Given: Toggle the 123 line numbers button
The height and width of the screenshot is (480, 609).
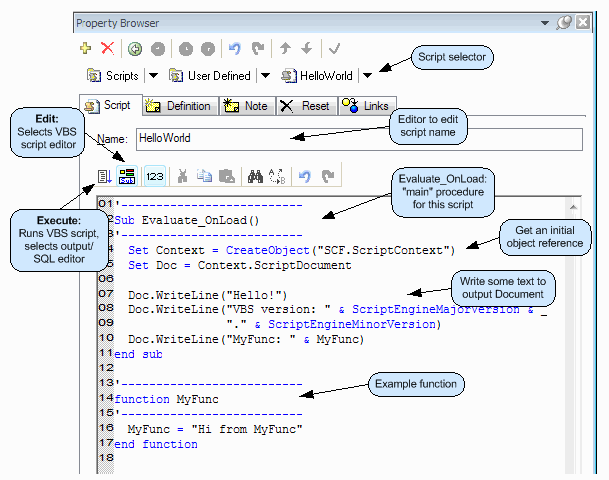Looking at the screenshot, I should click(155, 176).
